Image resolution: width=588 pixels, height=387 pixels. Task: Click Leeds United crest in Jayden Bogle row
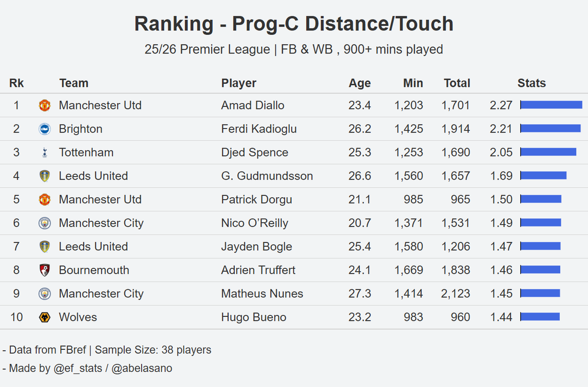coord(45,247)
